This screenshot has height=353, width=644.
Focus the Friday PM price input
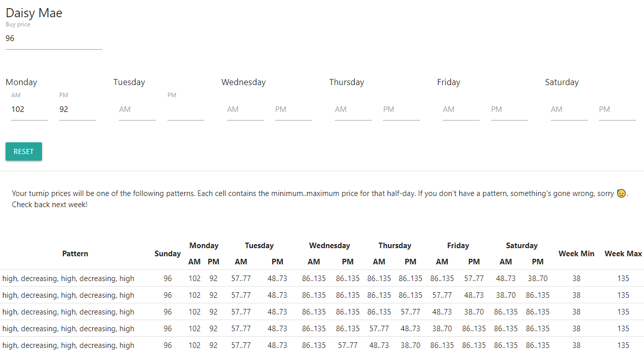tap(509, 109)
